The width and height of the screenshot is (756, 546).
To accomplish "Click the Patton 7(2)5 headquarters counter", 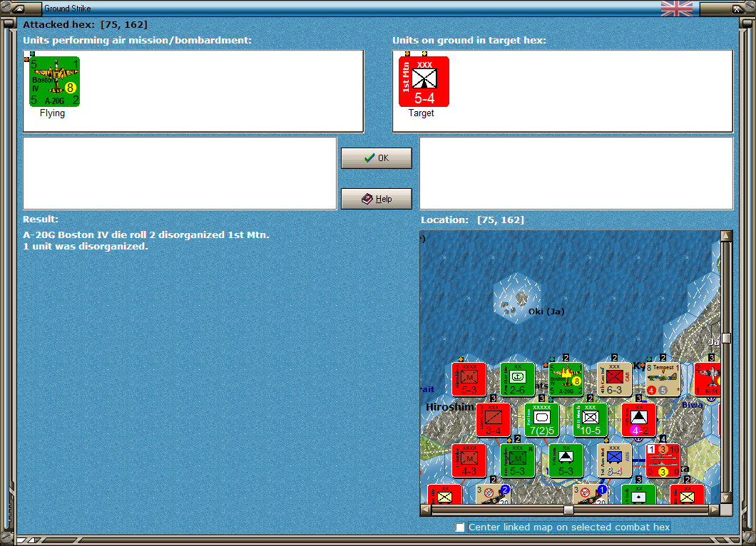I will (542, 421).
